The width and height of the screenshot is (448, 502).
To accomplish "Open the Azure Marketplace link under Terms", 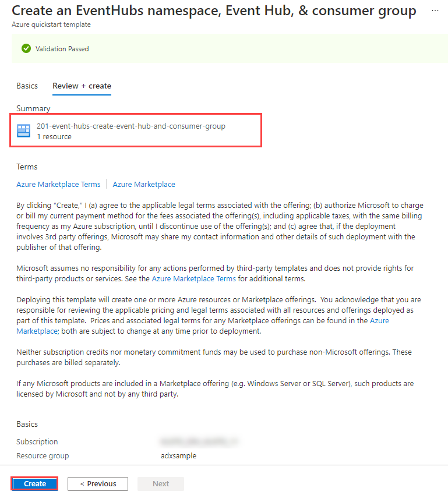I will tap(143, 184).
